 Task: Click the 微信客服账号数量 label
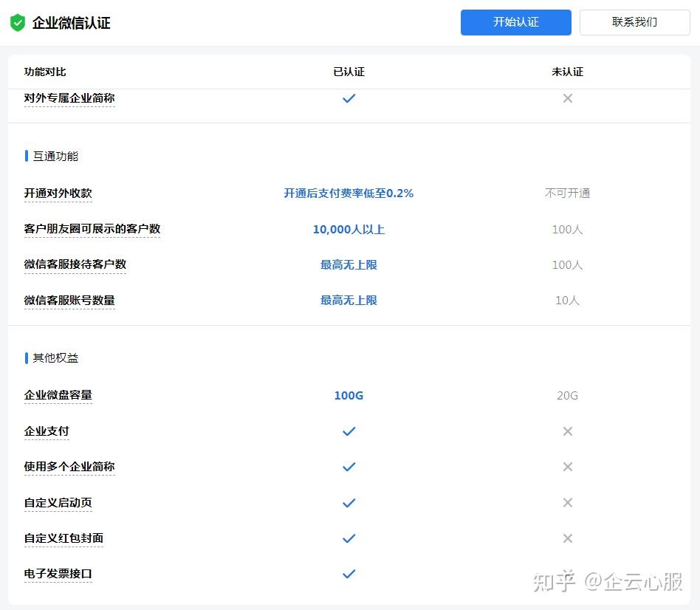[69, 300]
